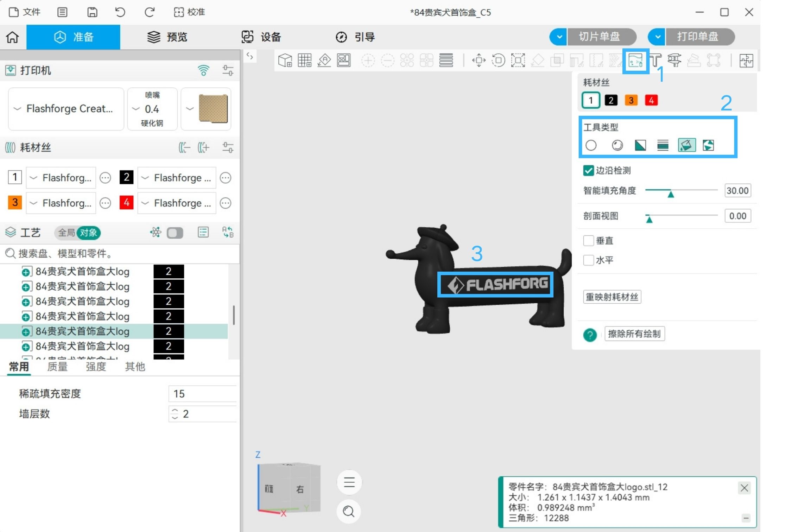Viewport: 798px width, 532px height.
Task: Click the 剖面视图 slider
Action: [x=681, y=216]
